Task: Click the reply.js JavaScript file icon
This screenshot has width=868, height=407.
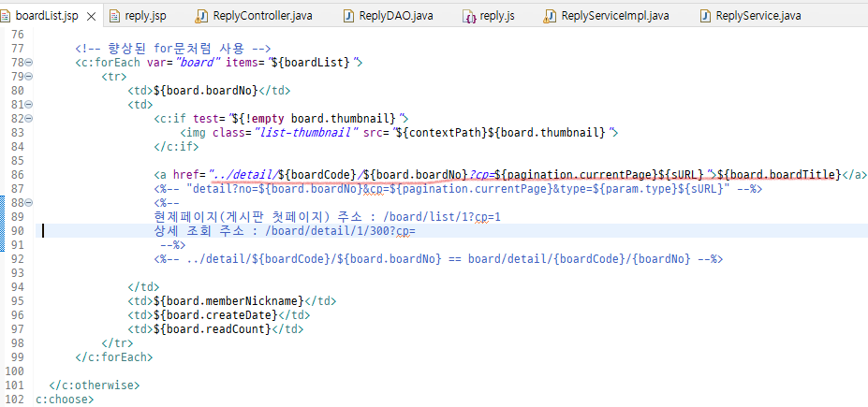Action: (x=470, y=16)
